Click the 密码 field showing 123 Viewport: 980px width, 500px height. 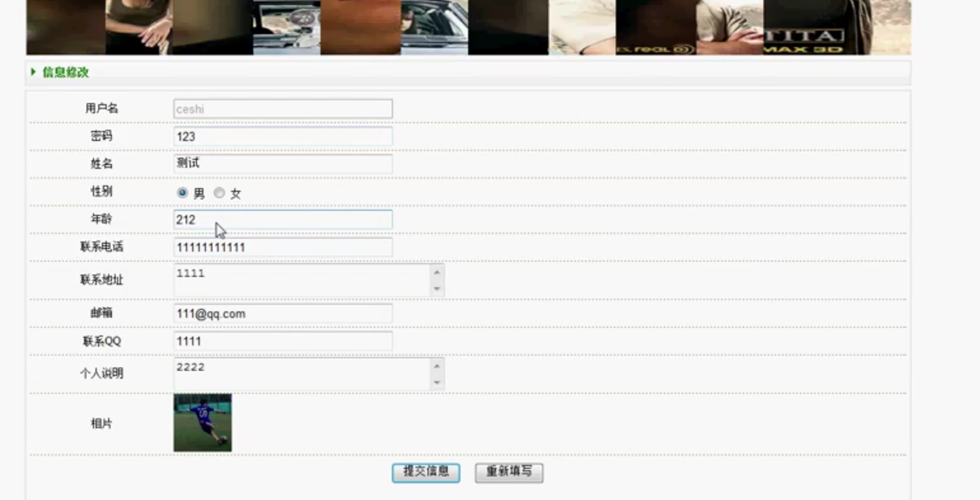283,137
